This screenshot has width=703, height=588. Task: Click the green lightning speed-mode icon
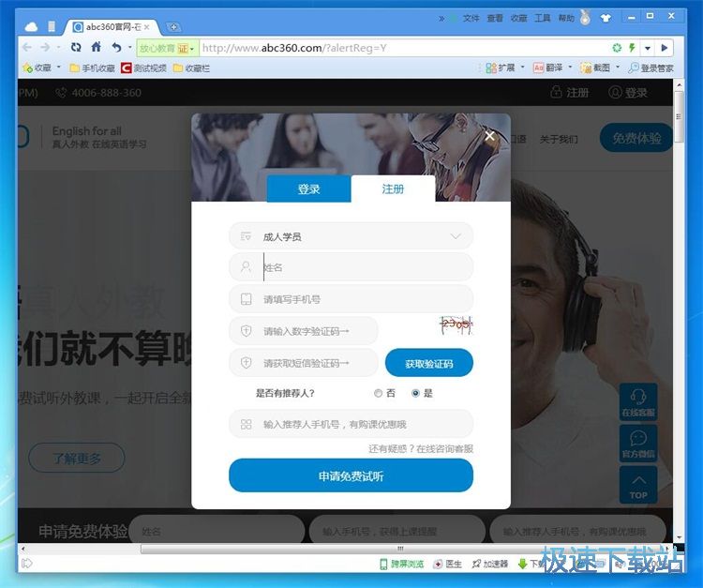coord(632,48)
